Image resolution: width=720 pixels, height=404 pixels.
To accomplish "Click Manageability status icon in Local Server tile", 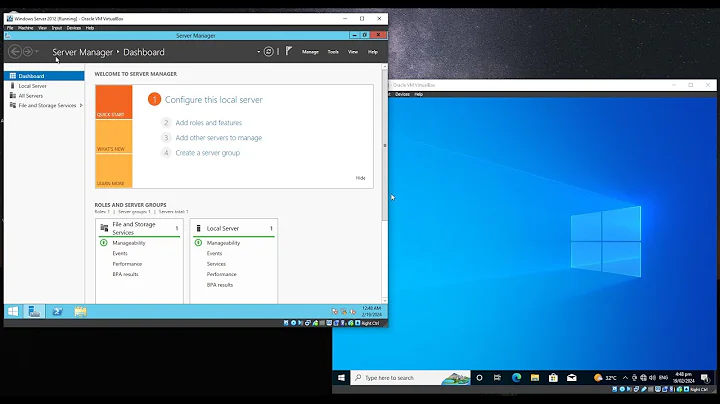I will (198, 243).
